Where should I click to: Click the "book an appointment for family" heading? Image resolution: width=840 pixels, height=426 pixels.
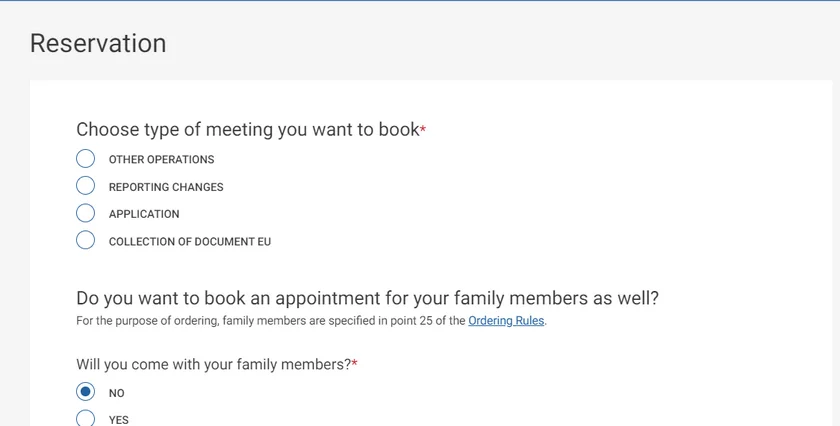pos(367,298)
